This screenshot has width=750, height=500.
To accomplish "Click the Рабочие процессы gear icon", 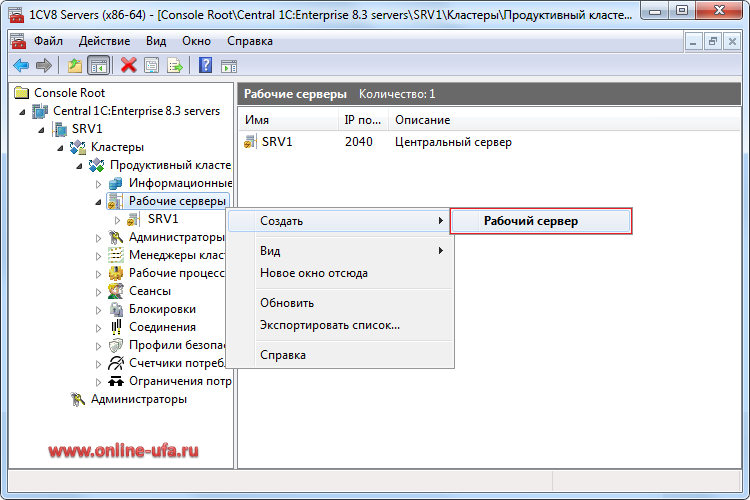I will 116,273.
